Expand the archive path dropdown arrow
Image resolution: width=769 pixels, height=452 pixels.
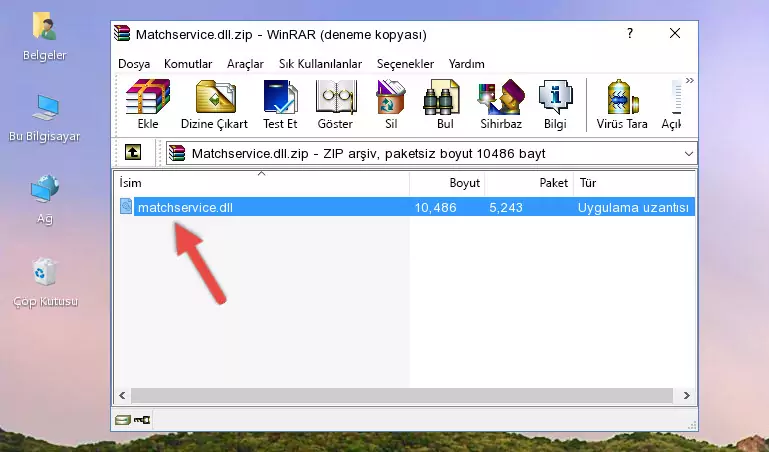pos(689,153)
